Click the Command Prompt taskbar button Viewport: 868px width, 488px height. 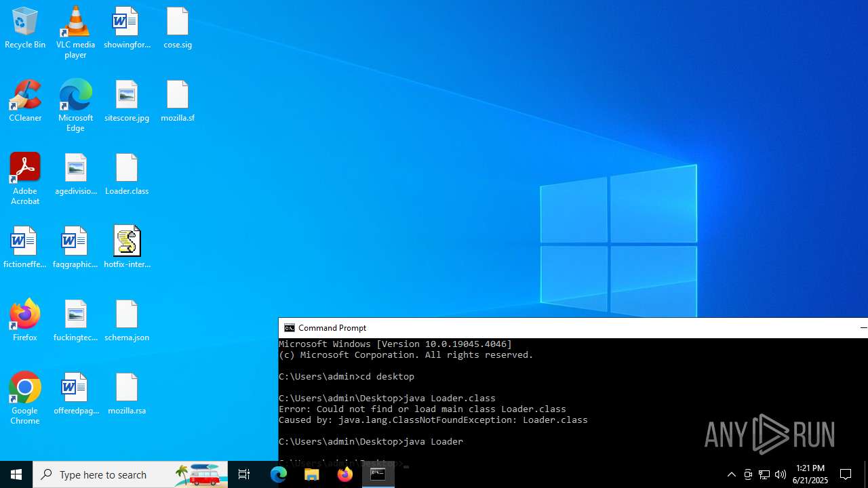pos(378,474)
